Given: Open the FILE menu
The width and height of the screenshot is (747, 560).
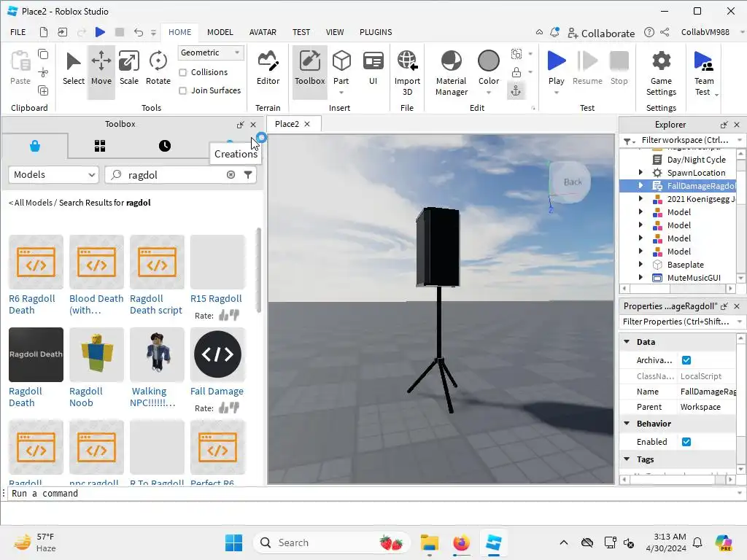Looking at the screenshot, I should pos(18,32).
